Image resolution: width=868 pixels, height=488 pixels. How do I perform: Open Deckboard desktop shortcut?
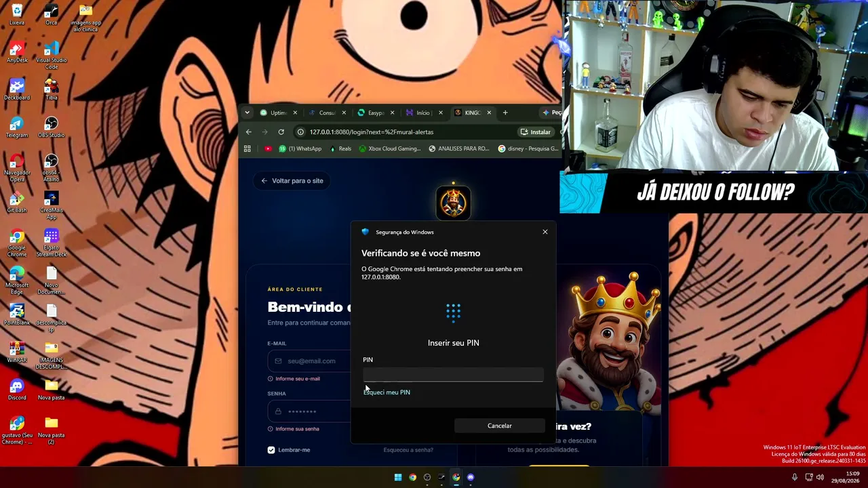click(x=17, y=89)
